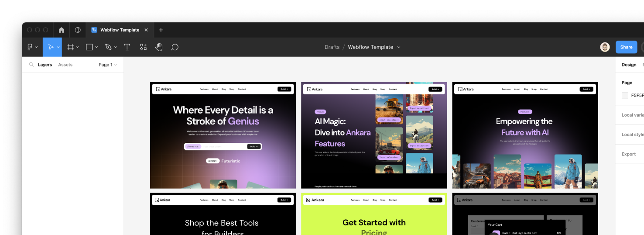Screen dimensions: 644x235
Task: Click Ankara logo in Get Started with Pricing frame
Action: coord(315,200)
